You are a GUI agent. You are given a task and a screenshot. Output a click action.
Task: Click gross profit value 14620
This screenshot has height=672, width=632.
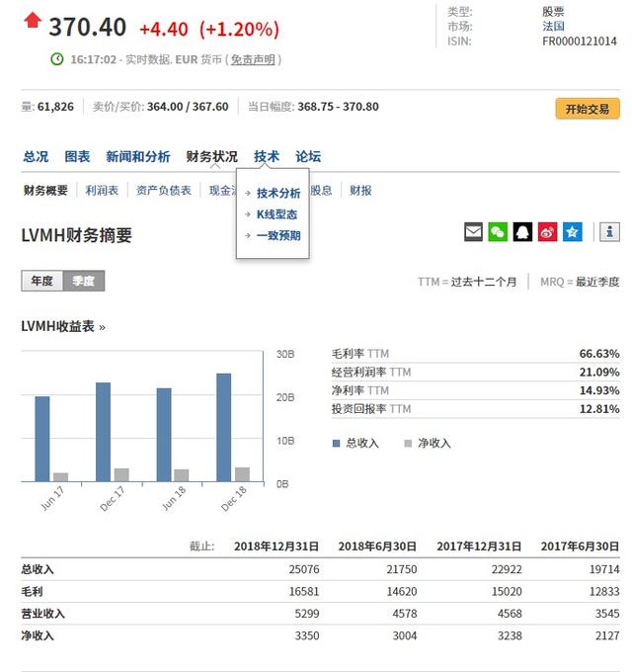point(402,591)
